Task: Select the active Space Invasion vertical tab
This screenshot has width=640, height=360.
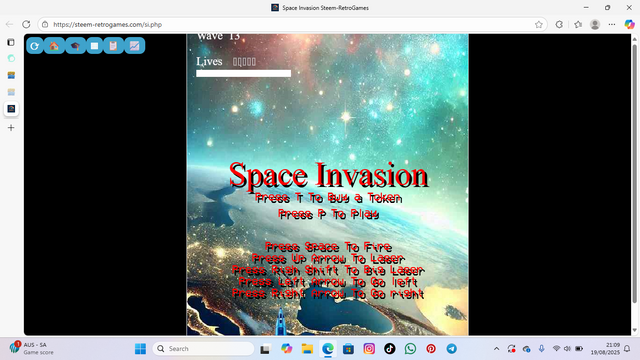Action: pos(11,109)
